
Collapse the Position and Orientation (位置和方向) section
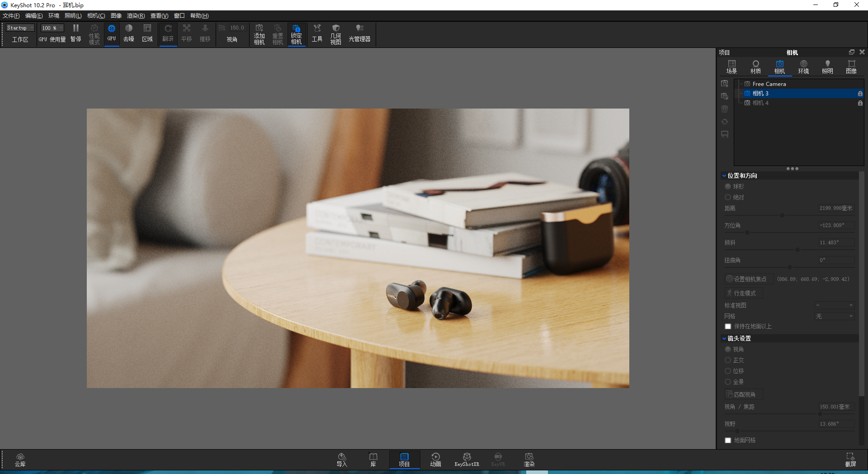(x=724, y=175)
